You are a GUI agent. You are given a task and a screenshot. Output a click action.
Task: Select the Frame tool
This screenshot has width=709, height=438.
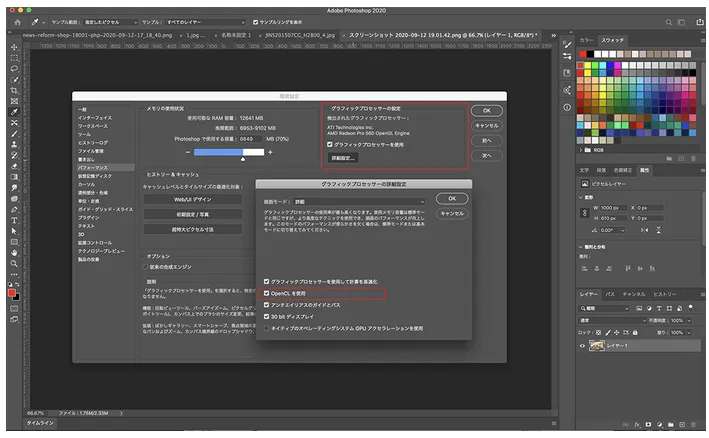tap(14, 101)
